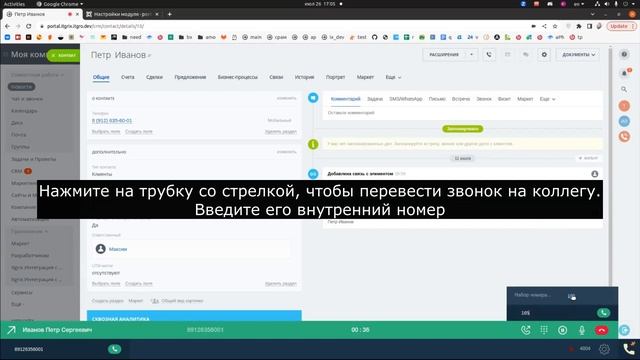Image resolution: width=640 pixels, height=360 pixels.
Task: Click the phone number link 8 (912) 835-80-01
Action: tap(111, 121)
